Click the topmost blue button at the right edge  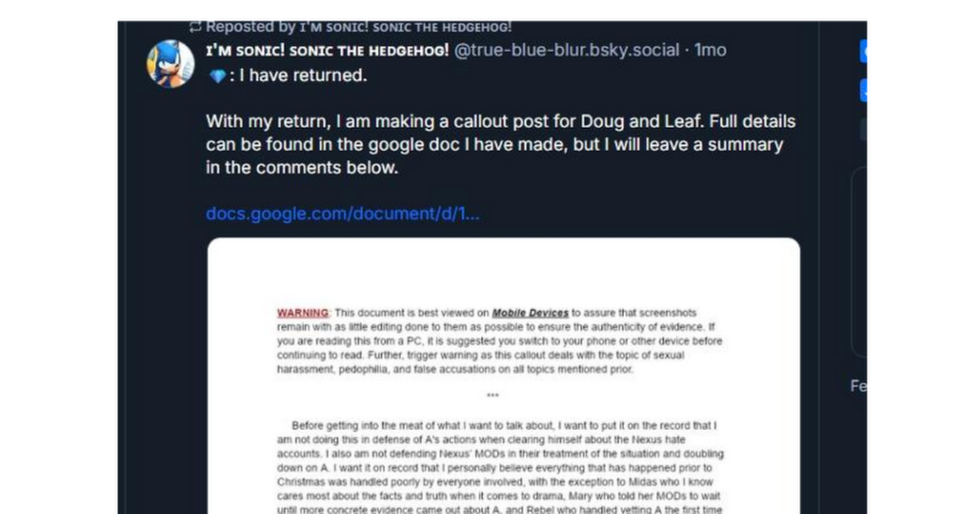click(x=863, y=52)
